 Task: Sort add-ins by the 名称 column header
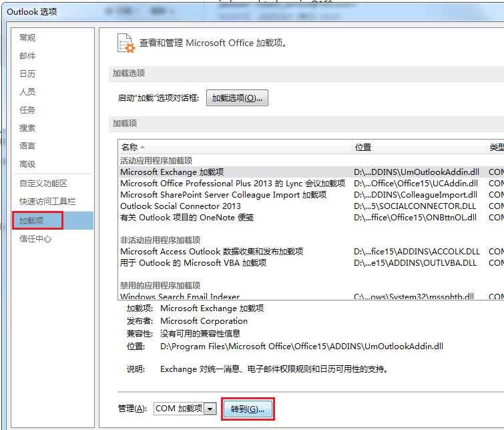click(234, 148)
